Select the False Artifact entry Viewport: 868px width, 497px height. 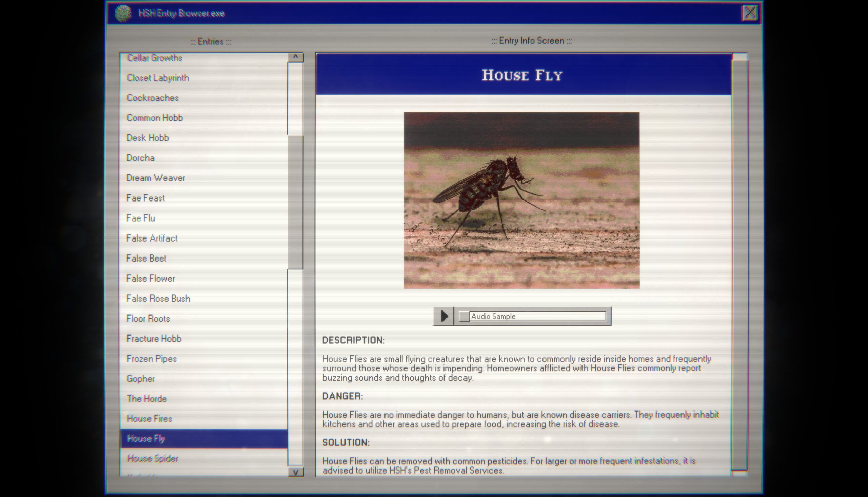pyautogui.click(x=153, y=238)
